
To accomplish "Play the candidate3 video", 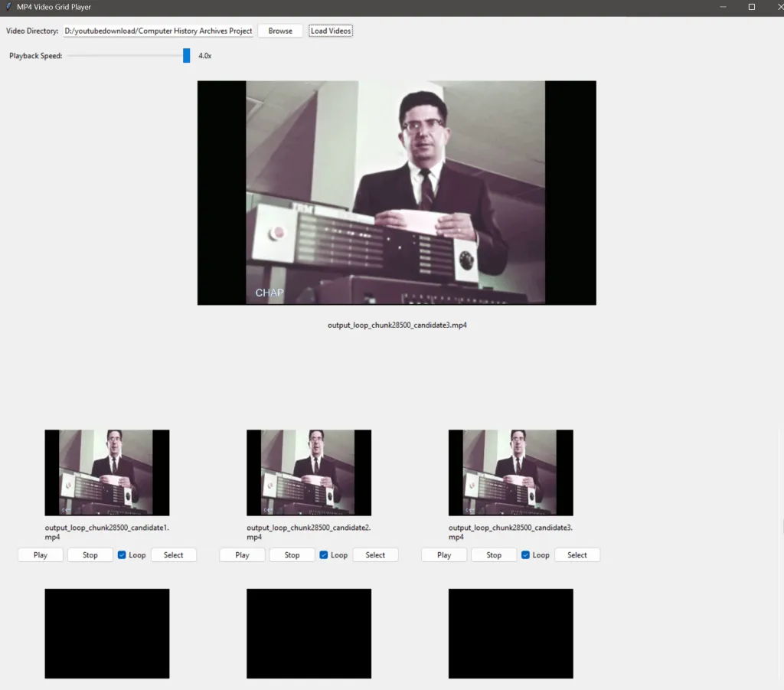I will click(x=444, y=555).
